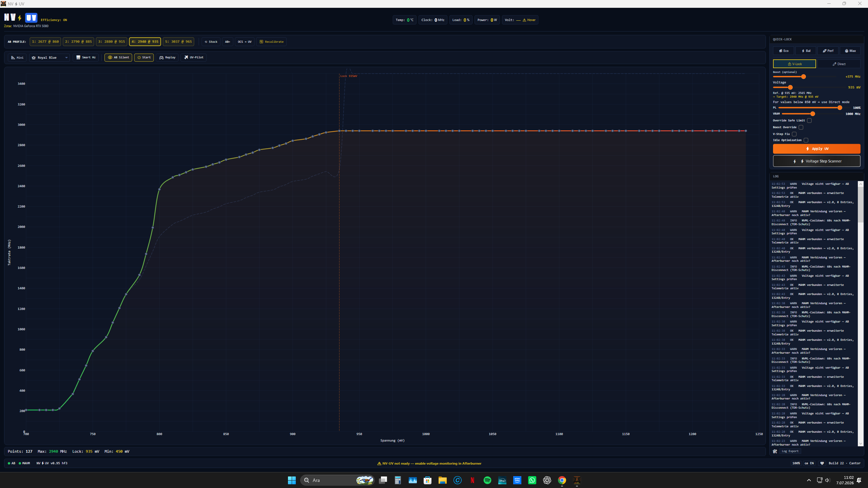Enable V-Step Fix checkbox
This screenshot has width=868, height=488.
pyautogui.click(x=794, y=134)
